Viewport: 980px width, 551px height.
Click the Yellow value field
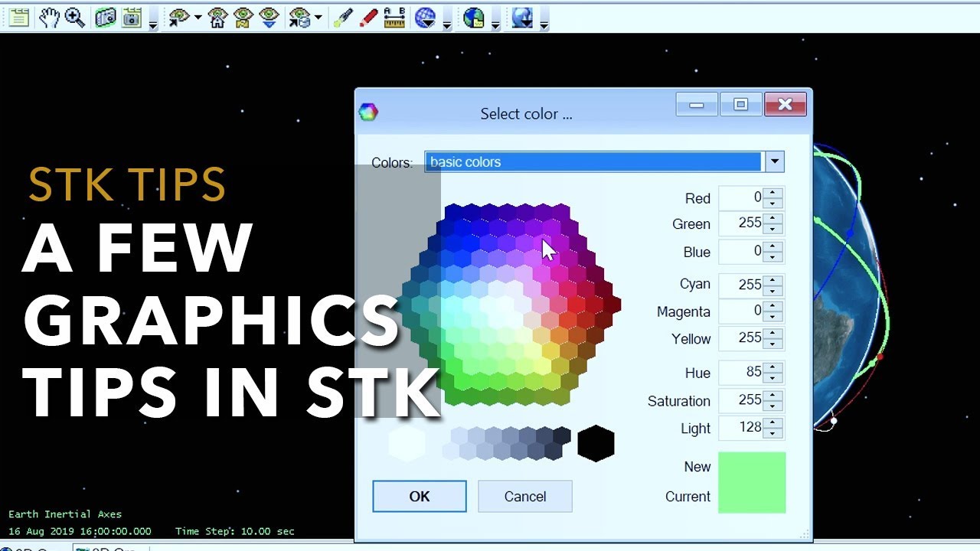pos(741,338)
